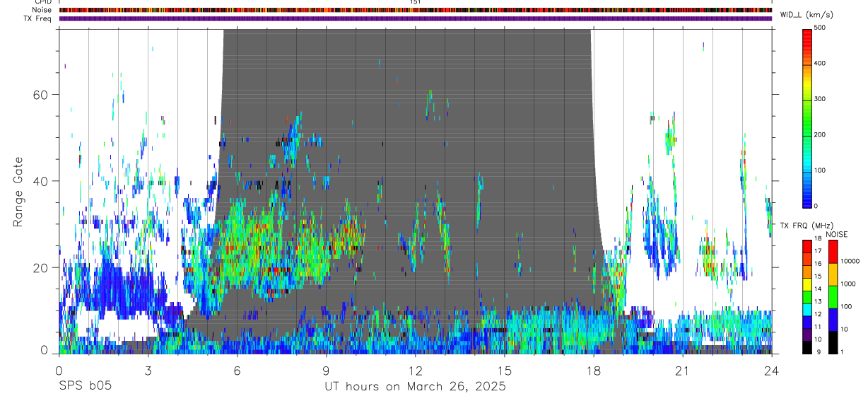Click the '500' label on WID colorbar

[820, 28]
